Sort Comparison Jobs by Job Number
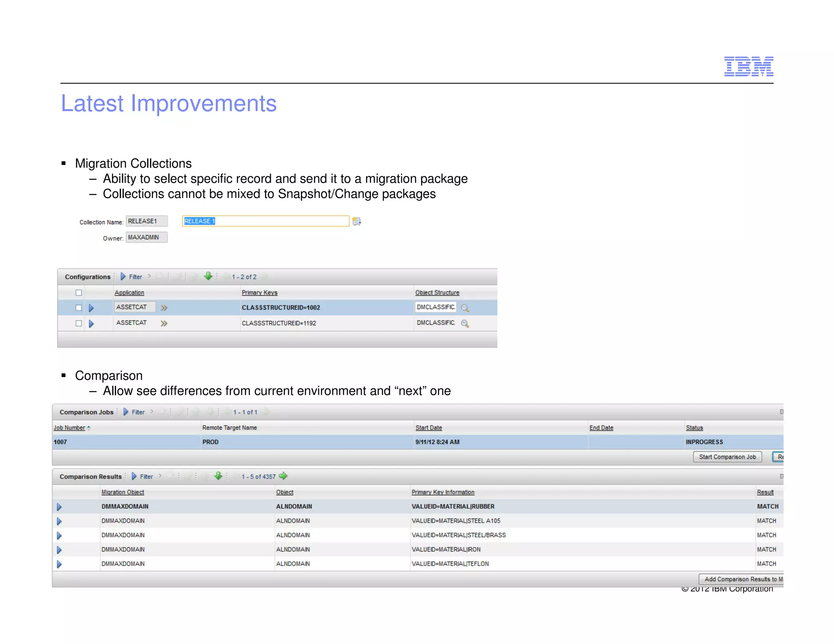Viewport: 834px width, 644px height. [69, 428]
